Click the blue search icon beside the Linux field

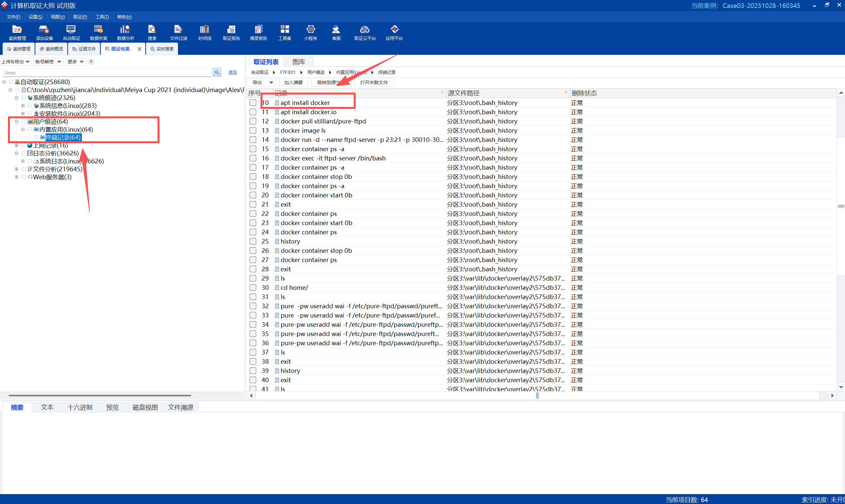(x=217, y=72)
